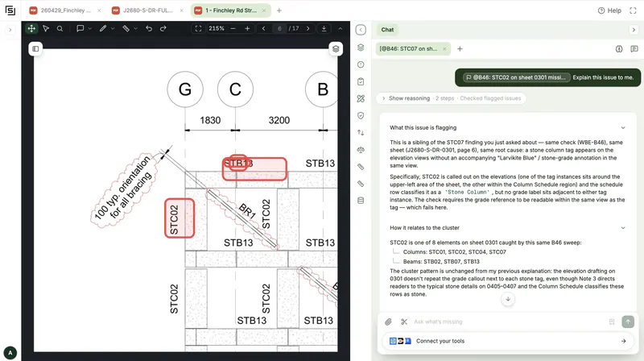The width and height of the screenshot is (644, 361).
Task: Go to previous page
Action: coord(264,28)
